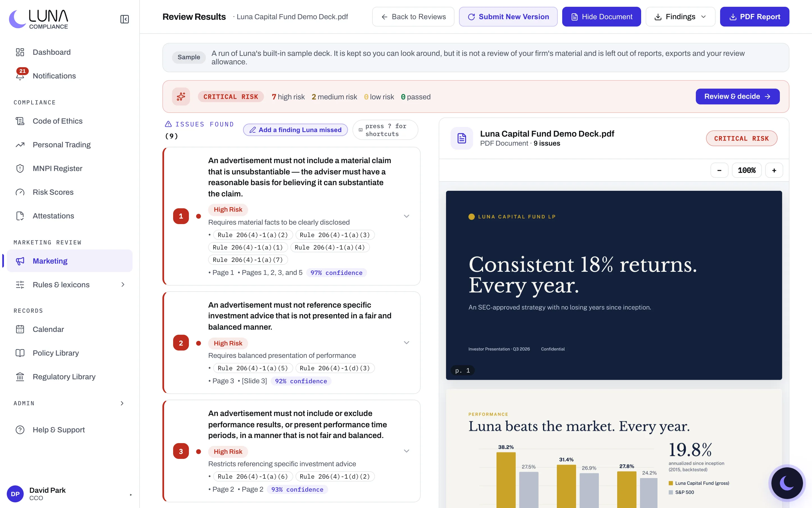This screenshot has height=508, width=812.
Task: Show keyboard shortcuts hint
Action: click(385, 130)
